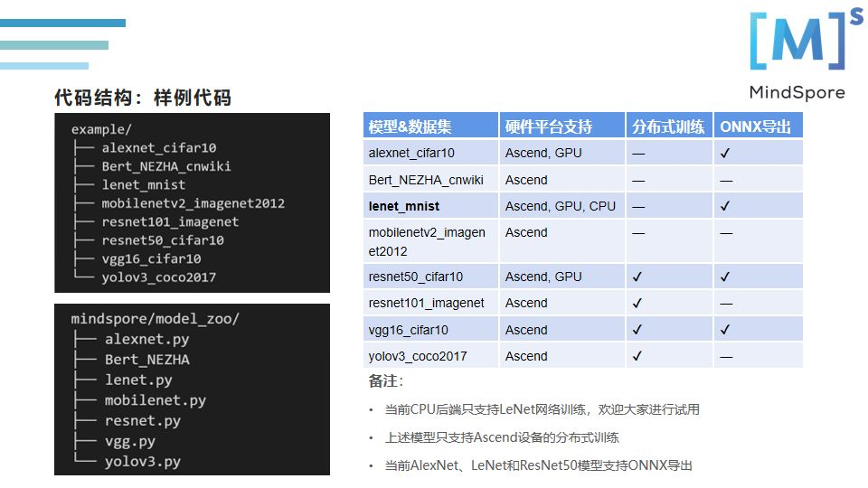
Task: Click Ascend, GPU, CPU platform cell
Action: [x=561, y=206]
